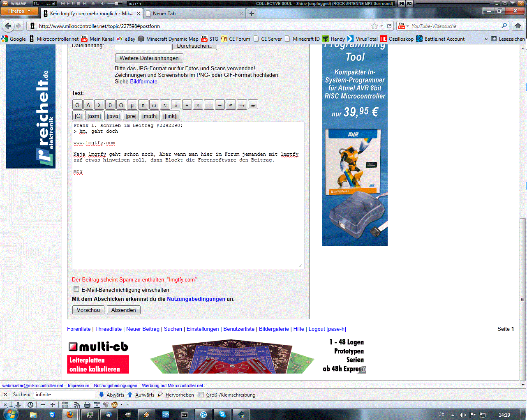Toggle Groß-/Kleinschreibung checkbox in find bar
Viewport: 527px width, 420px height.
201,395
